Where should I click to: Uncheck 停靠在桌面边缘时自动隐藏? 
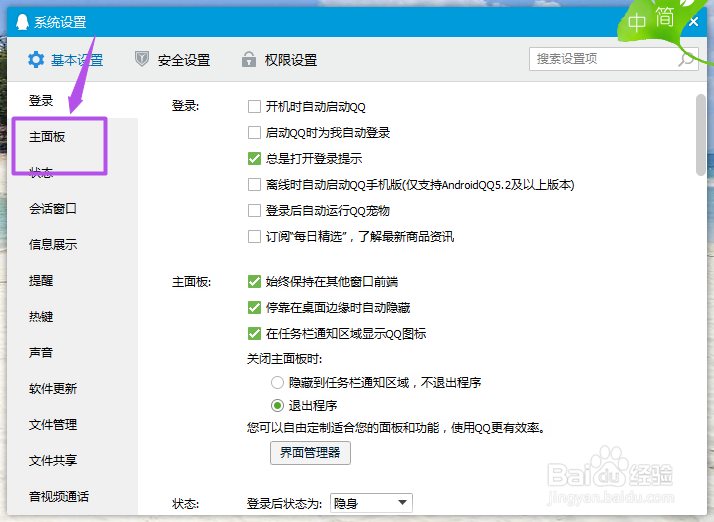[254, 307]
